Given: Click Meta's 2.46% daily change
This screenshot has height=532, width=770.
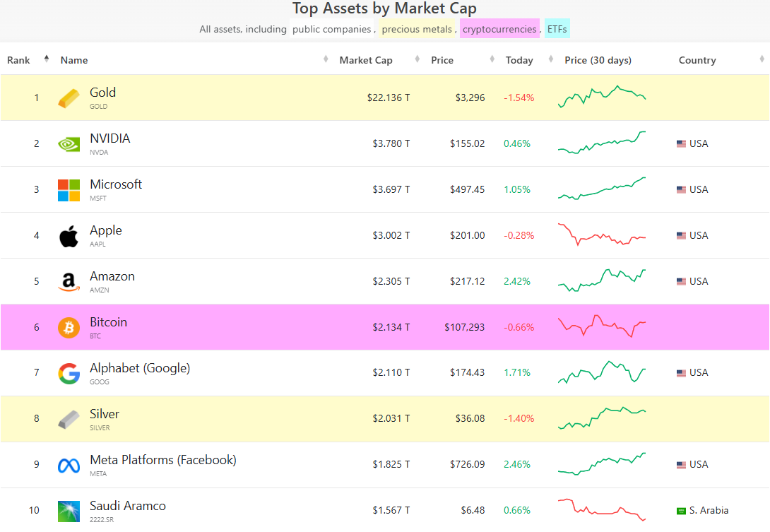Looking at the screenshot, I should 517,464.
